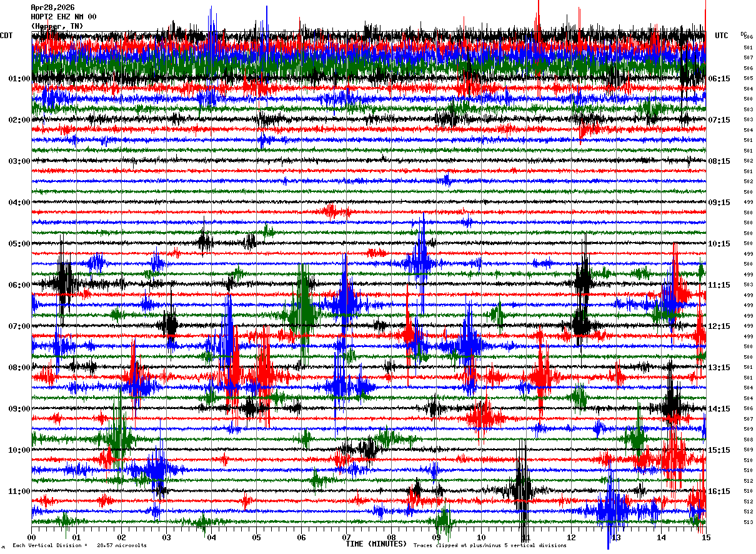The image size is (756, 554).
Task: Click the 07 minute tick on bottom axis
Action: click(x=347, y=537)
